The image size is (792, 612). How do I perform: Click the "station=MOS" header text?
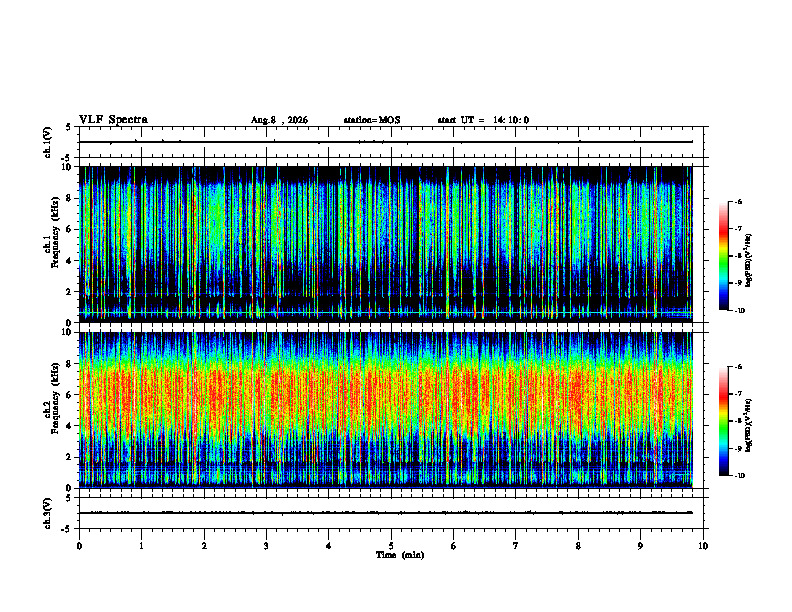point(372,120)
